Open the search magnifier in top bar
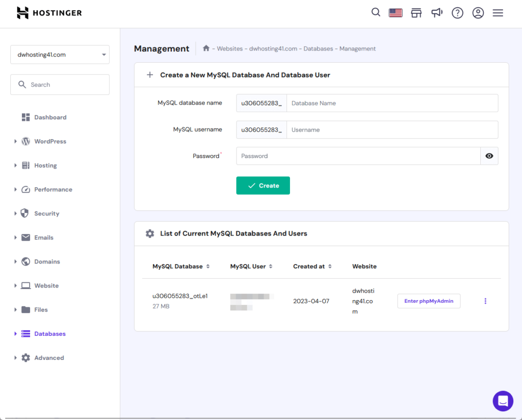The height and width of the screenshot is (420, 522). point(376,13)
